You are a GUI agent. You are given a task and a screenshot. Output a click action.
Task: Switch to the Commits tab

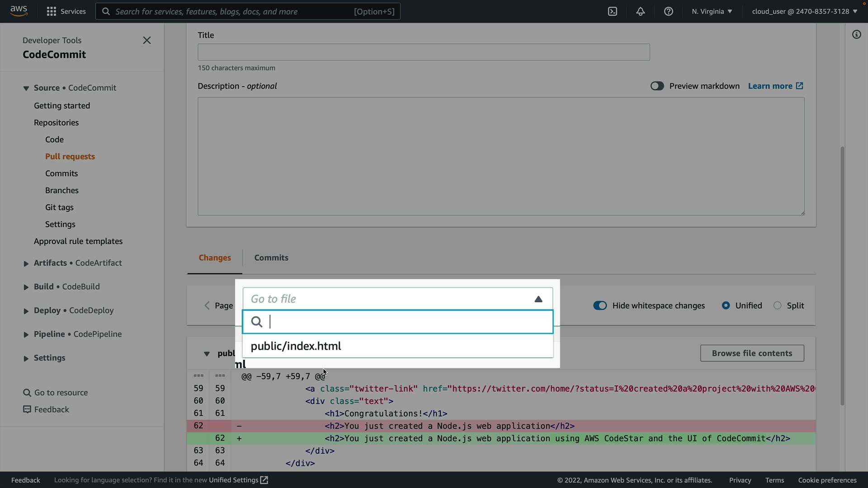point(271,258)
